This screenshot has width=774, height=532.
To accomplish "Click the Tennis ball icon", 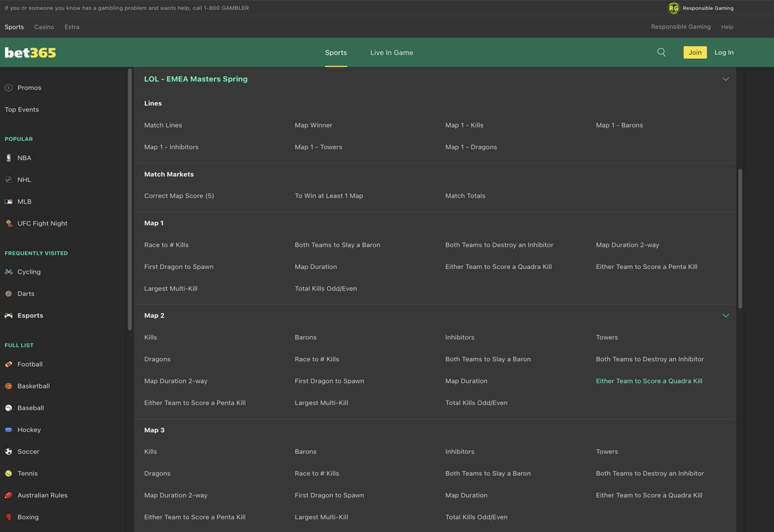I will (8, 473).
